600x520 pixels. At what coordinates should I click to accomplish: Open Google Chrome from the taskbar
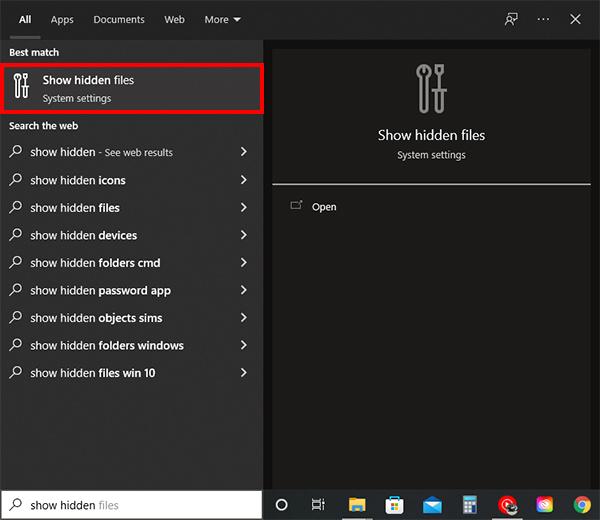(582, 505)
